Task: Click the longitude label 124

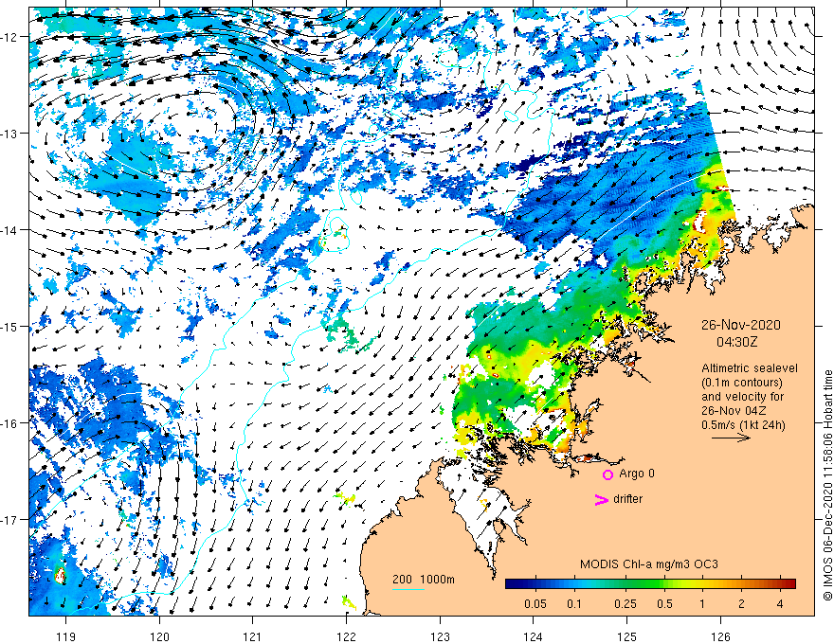Action: [x=534, y=636]
